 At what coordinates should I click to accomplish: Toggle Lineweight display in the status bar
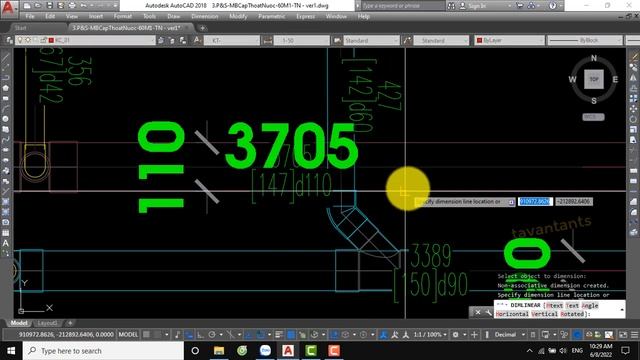pyautogui.click(x=279, y=335)
